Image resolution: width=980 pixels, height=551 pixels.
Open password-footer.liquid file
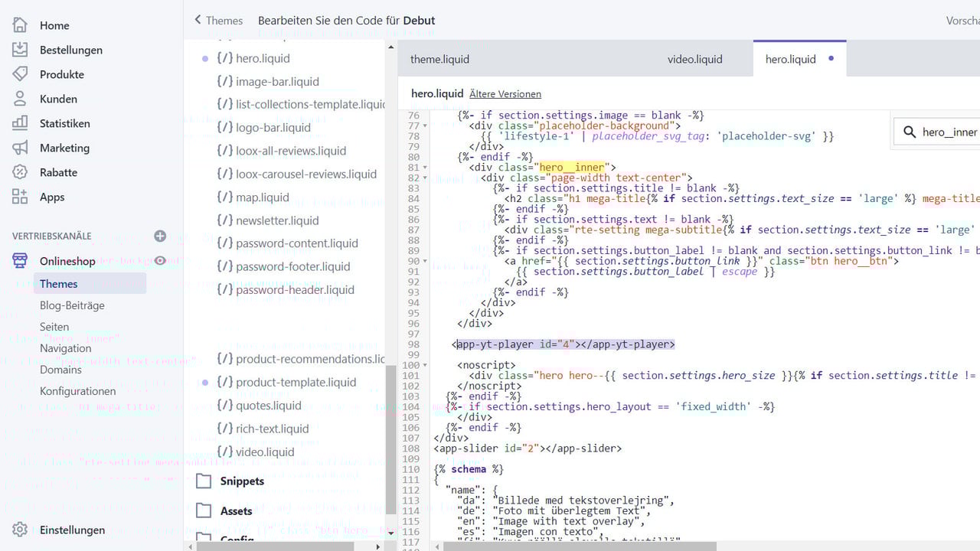click(293, 266)
